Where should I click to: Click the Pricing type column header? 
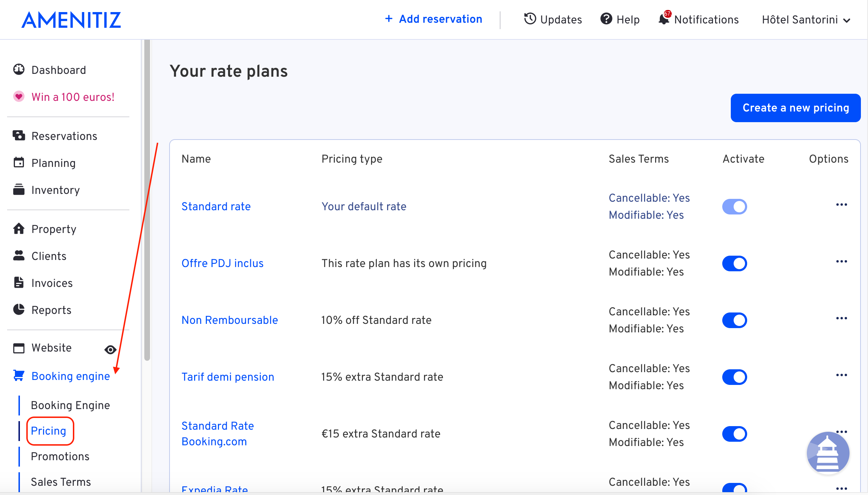[352, 159]
